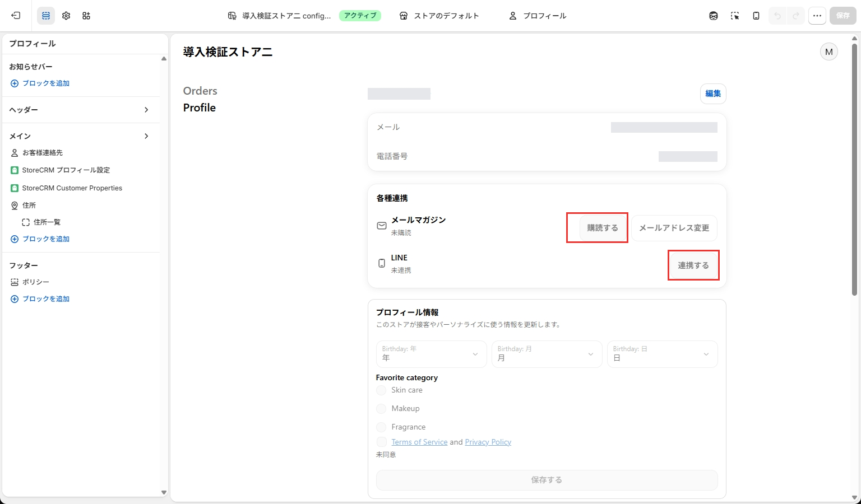Click the お客様連絡先 person icon
This screenshot has height=504, width=861.
(15, 153)
